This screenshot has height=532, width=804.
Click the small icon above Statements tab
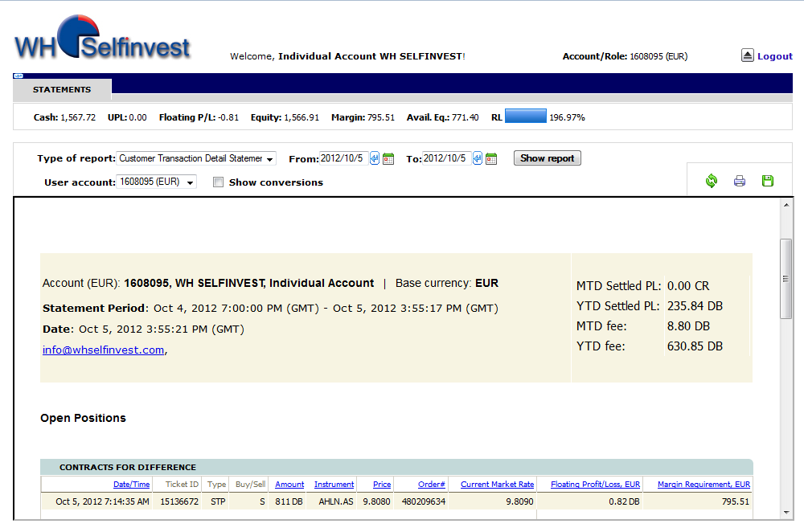tap(18, 76)
